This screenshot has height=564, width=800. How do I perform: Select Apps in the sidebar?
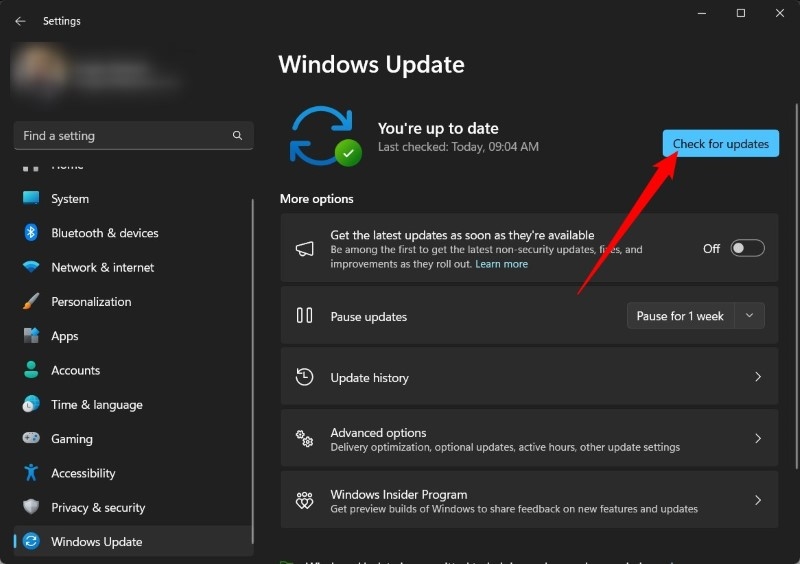click(x=65, y=336)
